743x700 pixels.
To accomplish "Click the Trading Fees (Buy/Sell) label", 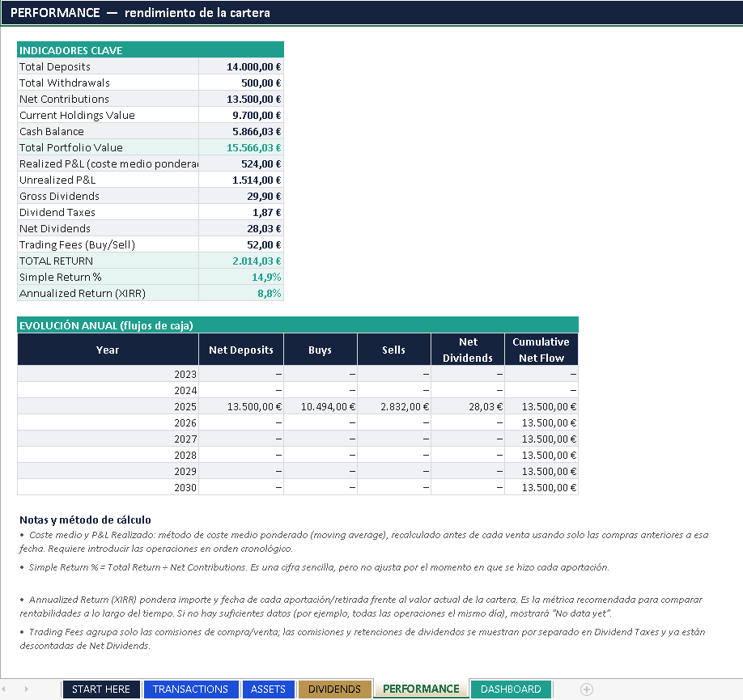I will [108, 244].
